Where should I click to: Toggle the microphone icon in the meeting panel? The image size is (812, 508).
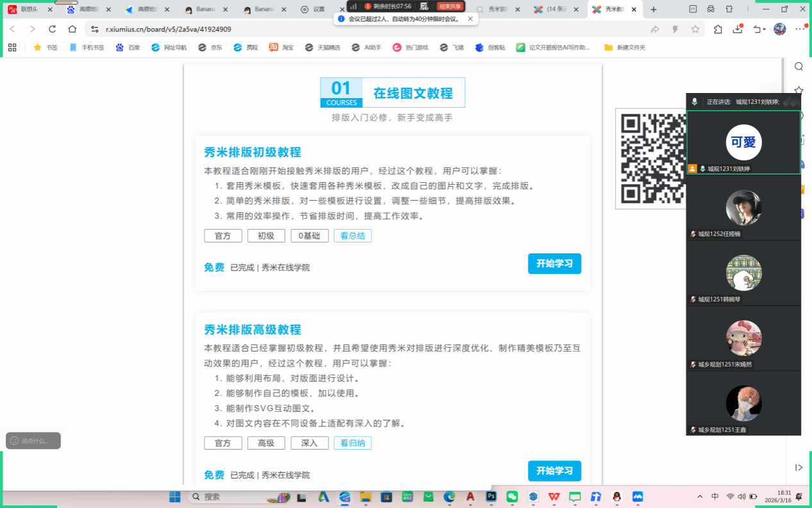[x=694, y=101]
